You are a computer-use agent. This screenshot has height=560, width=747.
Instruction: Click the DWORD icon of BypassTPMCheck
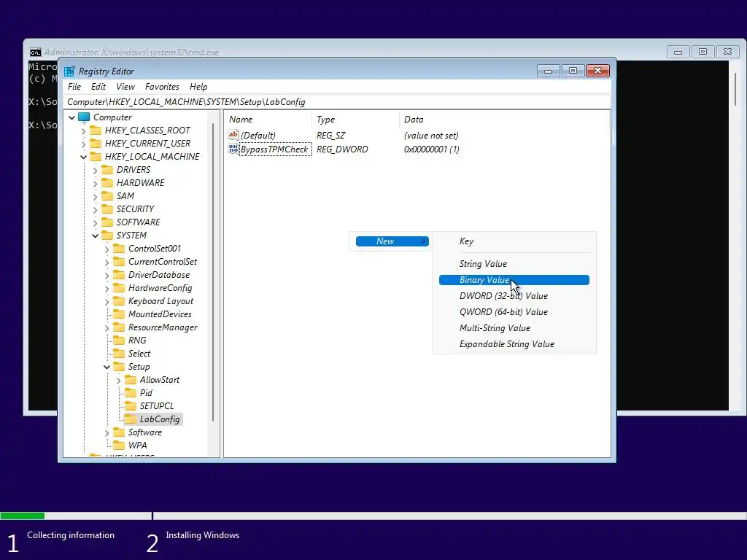point(233,149)
